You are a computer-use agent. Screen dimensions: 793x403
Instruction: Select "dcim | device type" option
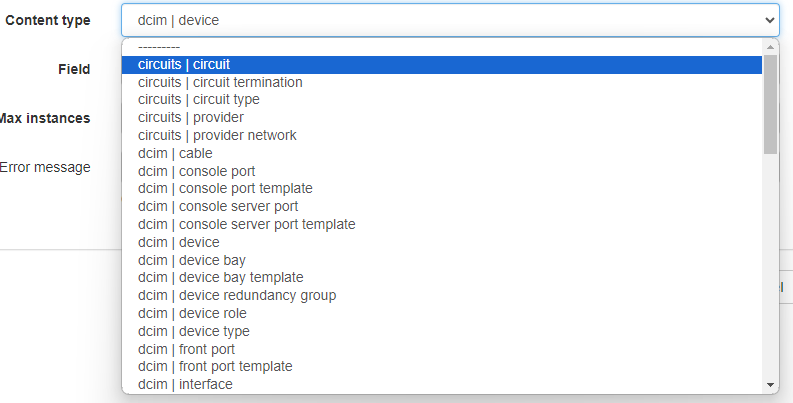tap(193, 331)
